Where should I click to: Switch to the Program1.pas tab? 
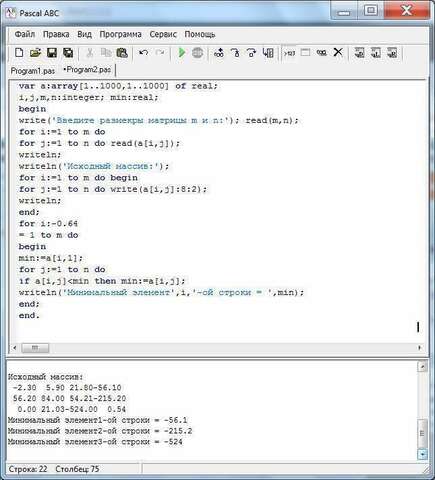[x=33, y=71]
